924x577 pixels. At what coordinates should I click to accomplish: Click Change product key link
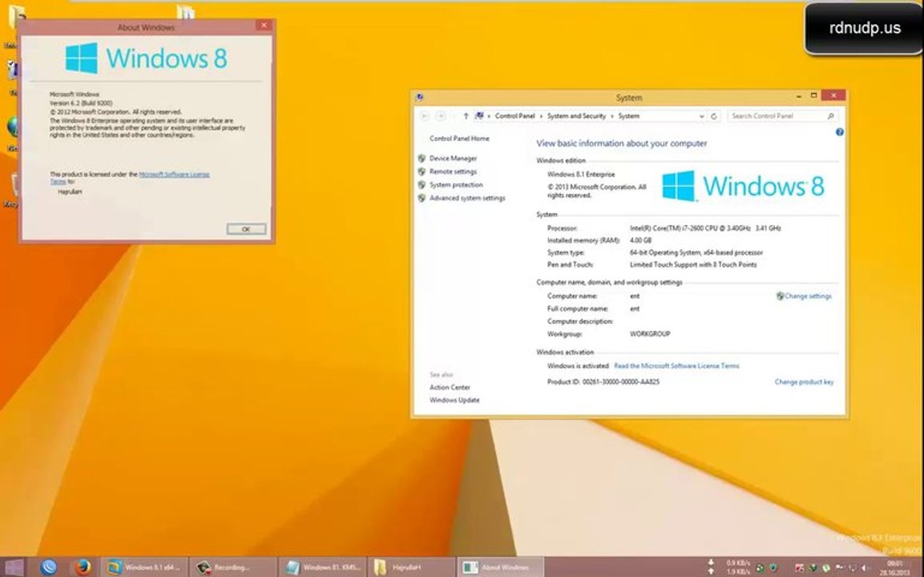[804, 382]
